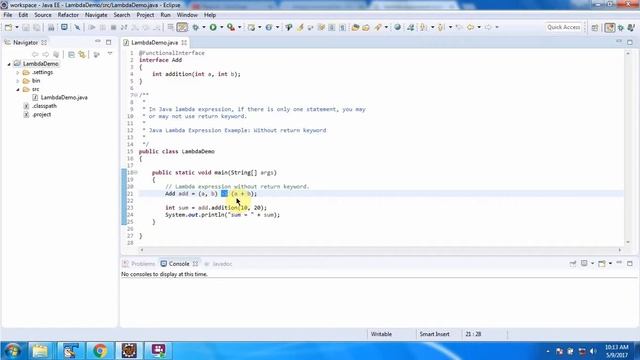Select the Console tab
640x360 pixels.
(x=179, y=264)
